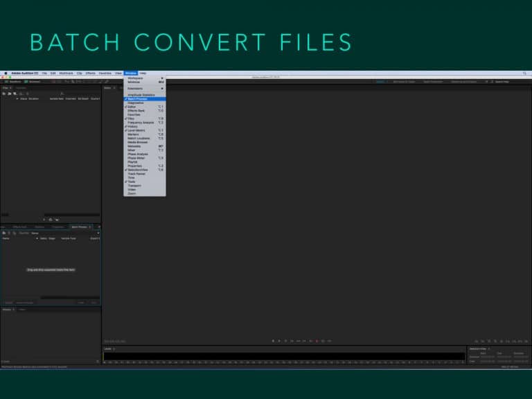The image size is (532, 399).
Task: Toggle the Files panel in the Window menu
Action: click(x=145, y=118)
